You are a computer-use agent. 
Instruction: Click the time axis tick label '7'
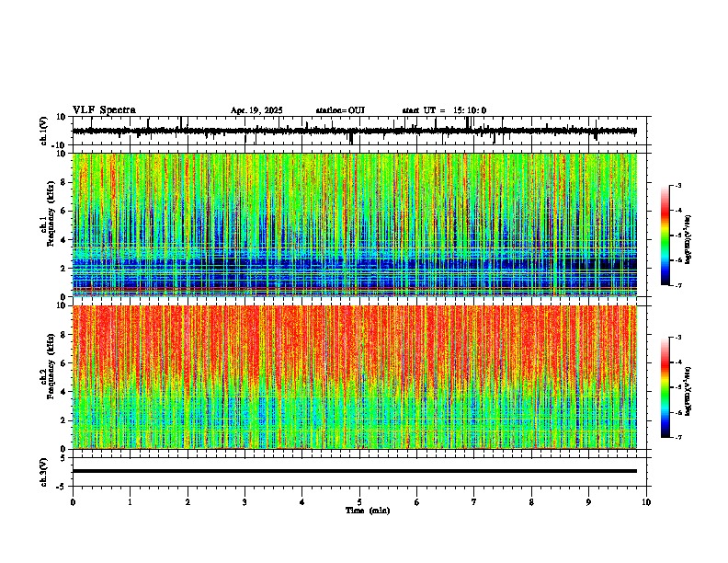474,502
